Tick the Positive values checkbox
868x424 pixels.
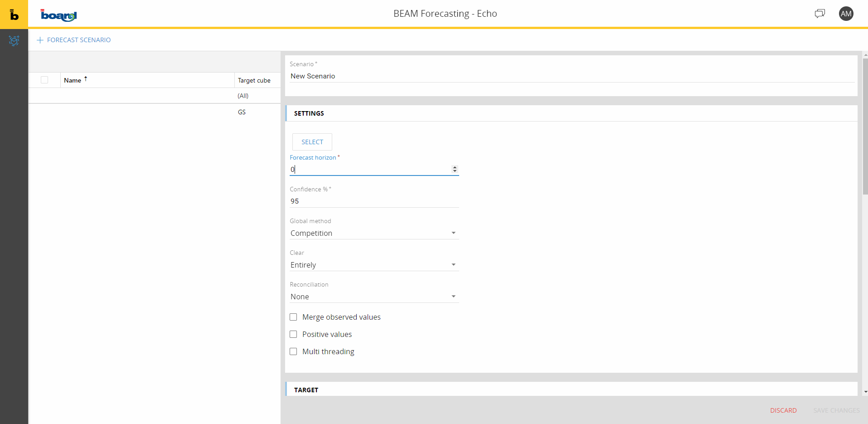pyautogui.click(x=293, y=334)
